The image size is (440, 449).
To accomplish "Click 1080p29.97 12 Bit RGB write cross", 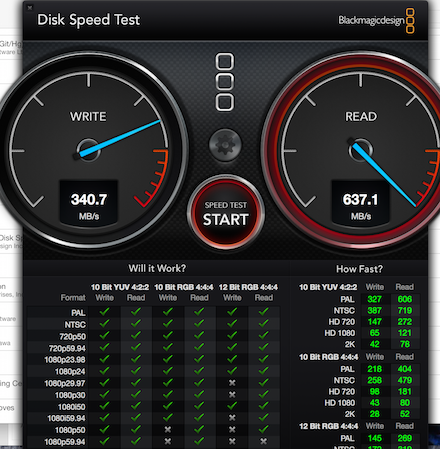I will pos(232,383).
